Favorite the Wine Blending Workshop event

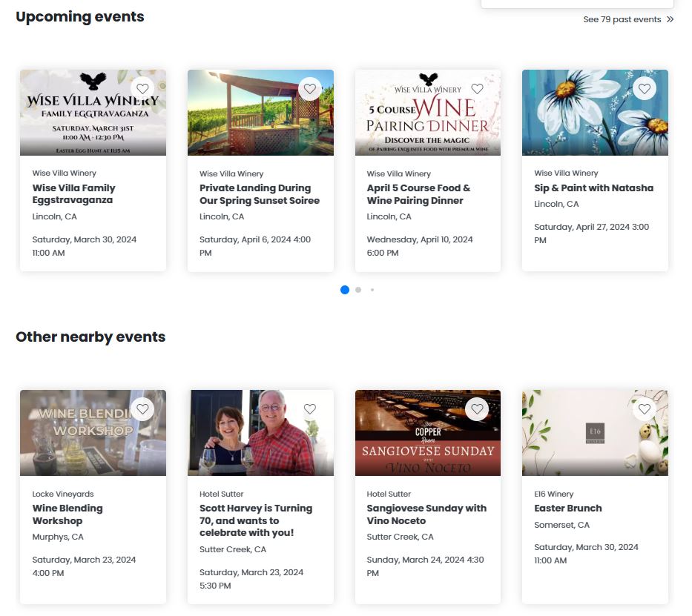point(143,409)
